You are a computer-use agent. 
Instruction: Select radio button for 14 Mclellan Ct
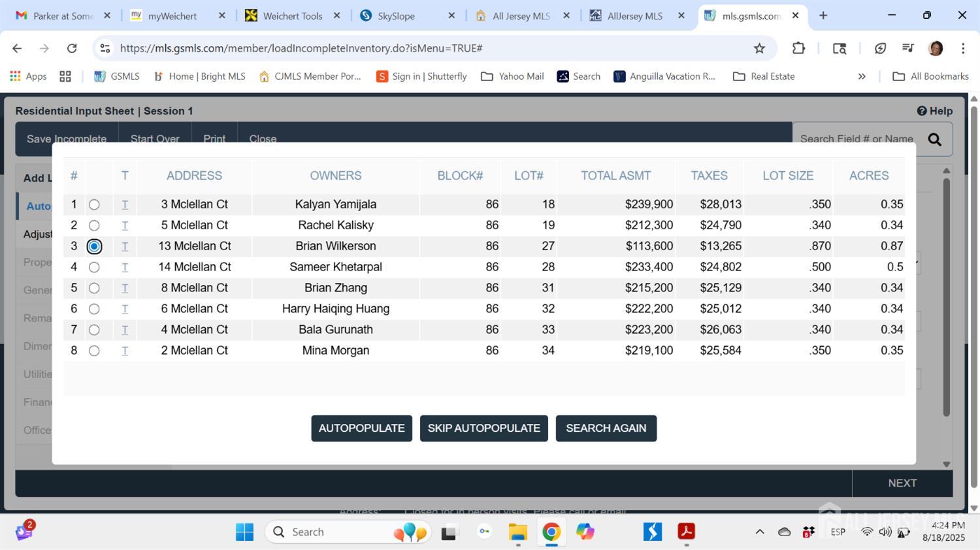pos(94,267)
